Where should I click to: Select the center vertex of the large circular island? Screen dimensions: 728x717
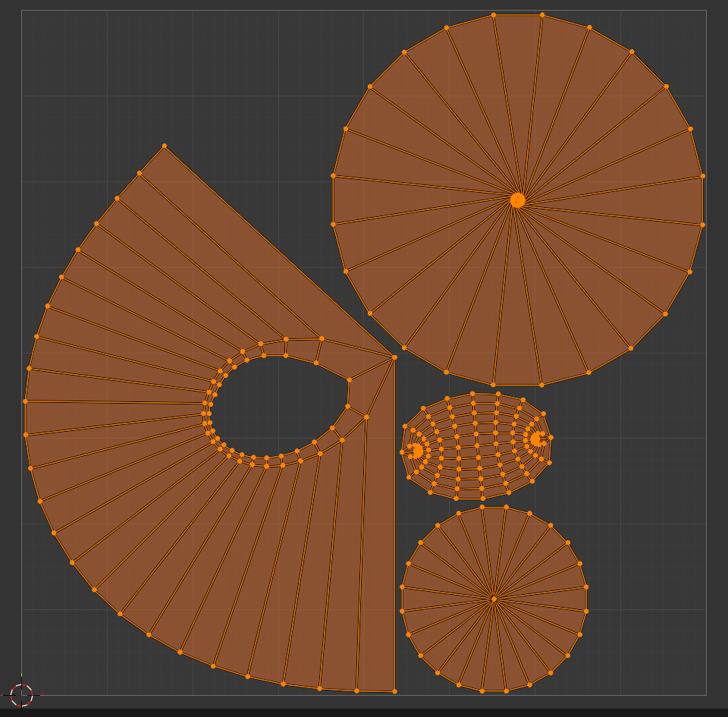point(517,200)
